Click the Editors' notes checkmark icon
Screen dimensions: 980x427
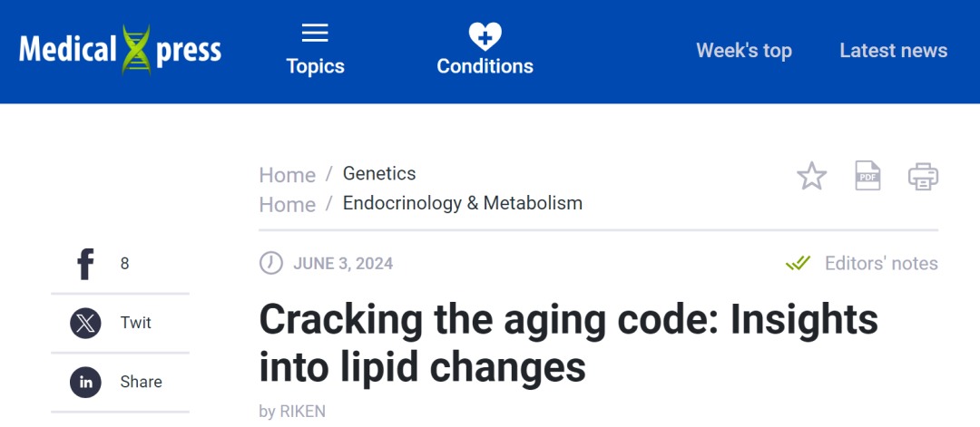point(798,264)
